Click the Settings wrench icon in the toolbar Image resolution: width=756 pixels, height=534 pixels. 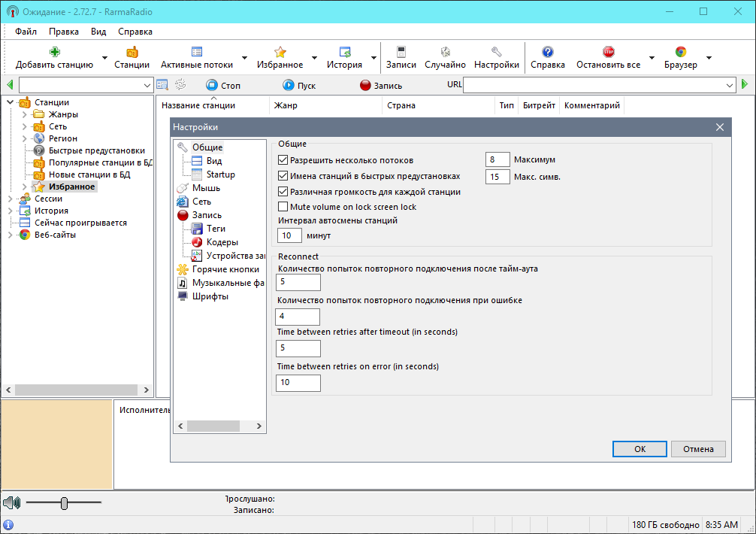click(497, 52)
